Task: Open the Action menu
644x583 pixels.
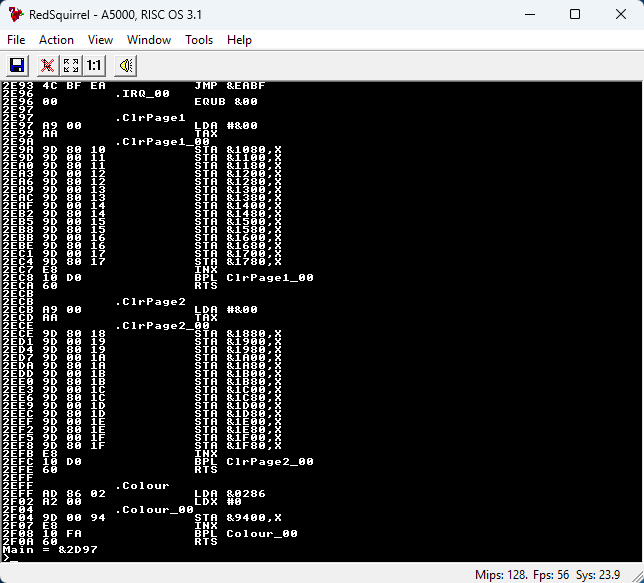Action: 56,40
